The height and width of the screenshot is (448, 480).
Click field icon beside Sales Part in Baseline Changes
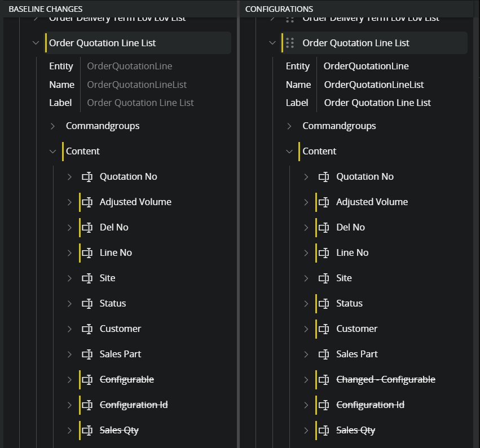pyautogui.click(x=87, y=354)
